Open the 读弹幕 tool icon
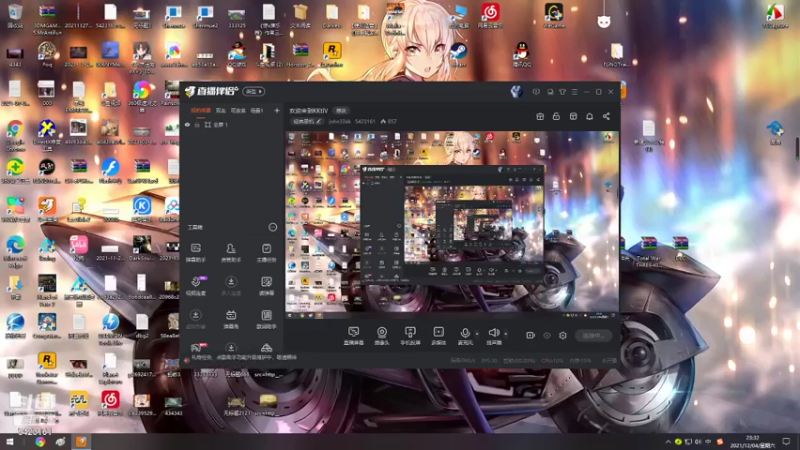Screen dimensions: 800x450 click(266, 285)
